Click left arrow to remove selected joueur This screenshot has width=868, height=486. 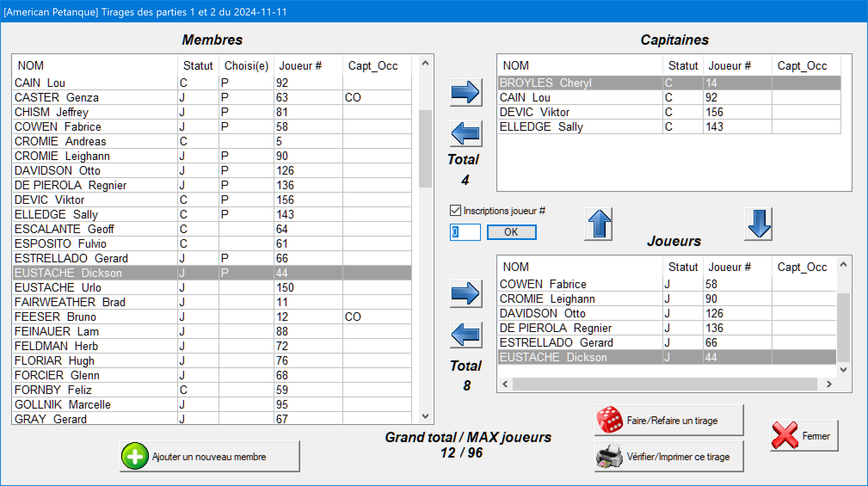465,335
